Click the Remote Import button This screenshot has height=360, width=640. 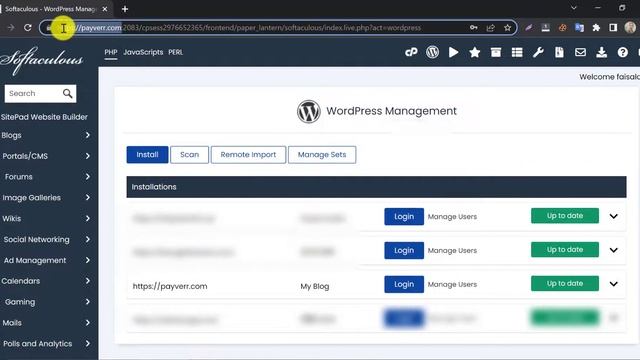pyautogui.click(x=248, y=155)
